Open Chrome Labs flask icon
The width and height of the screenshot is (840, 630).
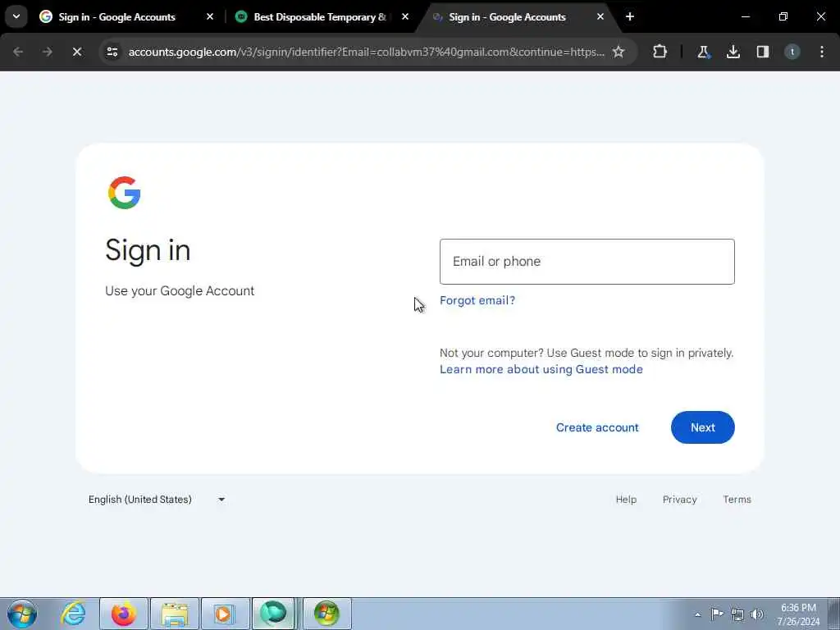[x=703, y=52]
